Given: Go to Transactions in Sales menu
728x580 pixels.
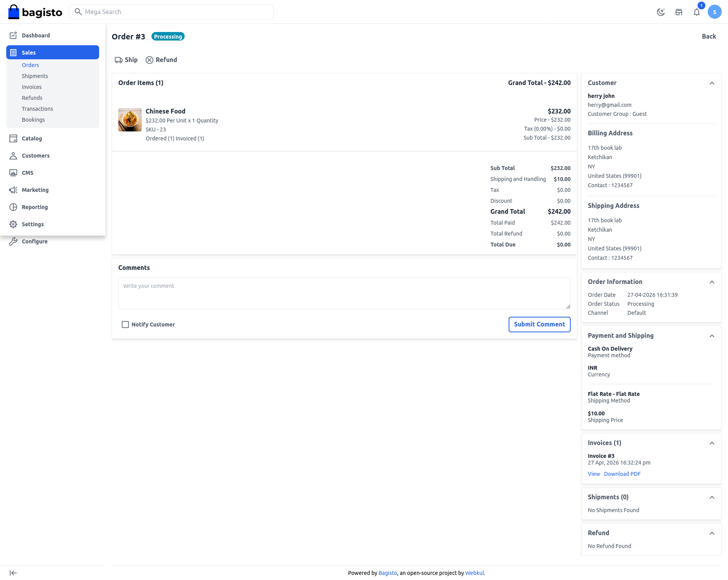Looking at the screenshot, I should 37,109.
